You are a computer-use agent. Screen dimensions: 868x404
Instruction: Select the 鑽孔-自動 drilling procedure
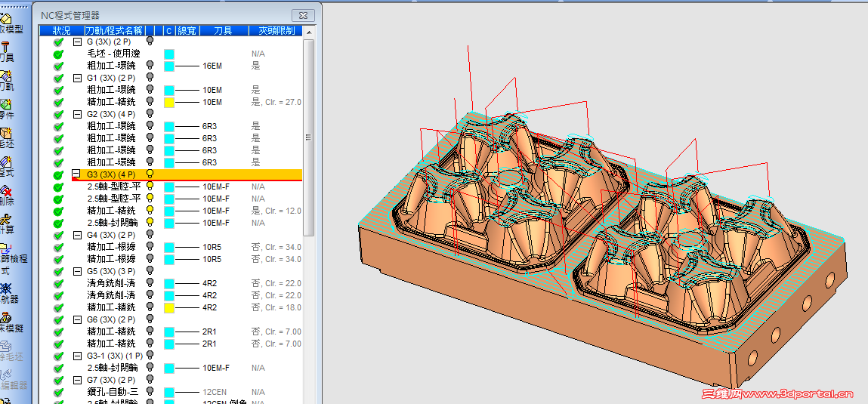point(111,392)
